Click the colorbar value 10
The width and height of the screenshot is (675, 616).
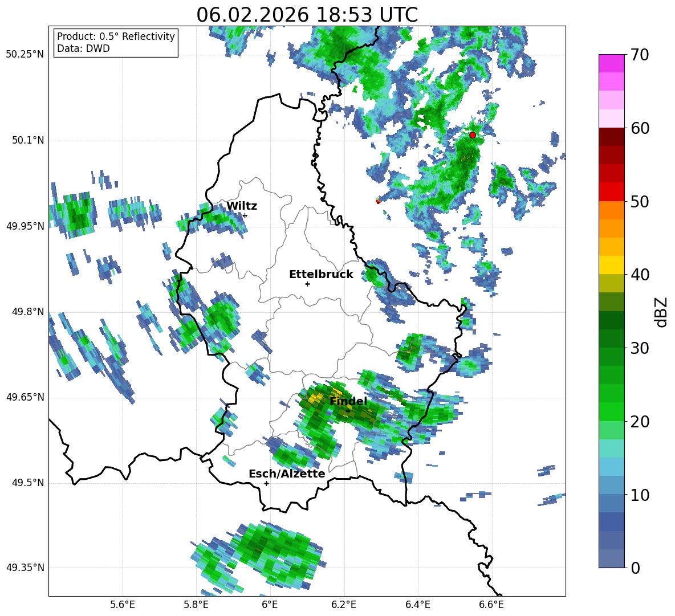click(x=640, y=495)
